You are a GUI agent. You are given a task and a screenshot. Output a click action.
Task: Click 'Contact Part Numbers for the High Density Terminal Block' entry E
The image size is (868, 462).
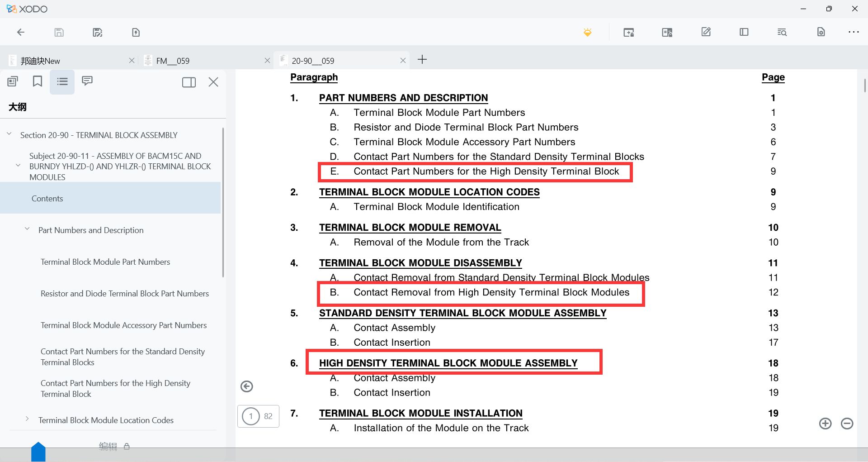(486, 171)
